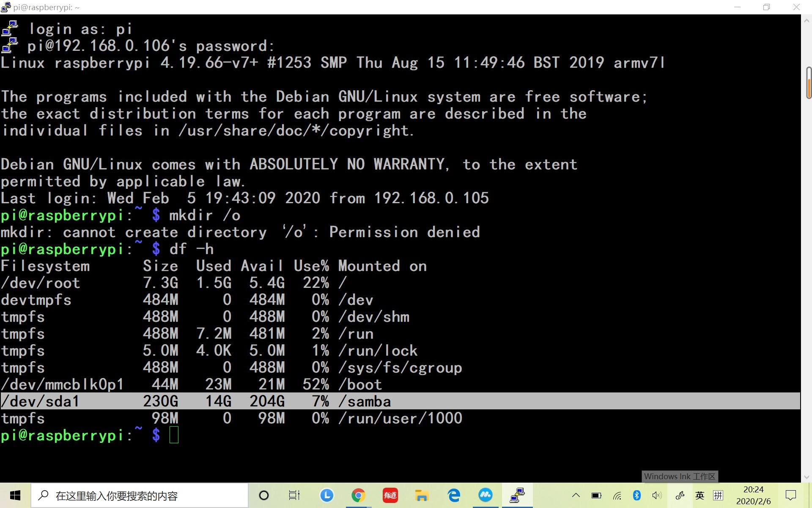Open the blue clock app icon
This screenshot has height=508, width=812.
coord(326,495)
